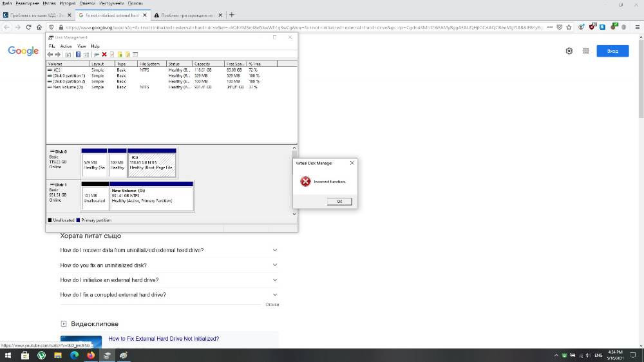Image resolution: width=644 pixels, height=362 pixels.
Task: Click OK in the Virtual Disk Manager dialog
Action: [339, 202]
